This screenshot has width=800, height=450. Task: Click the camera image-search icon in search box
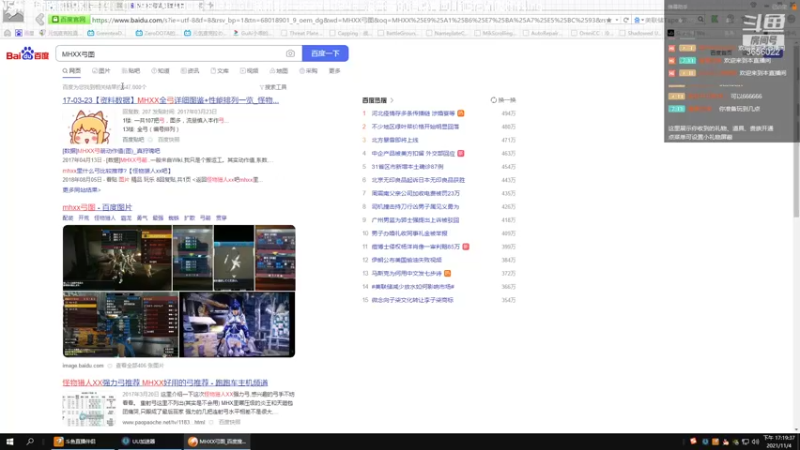290,54
